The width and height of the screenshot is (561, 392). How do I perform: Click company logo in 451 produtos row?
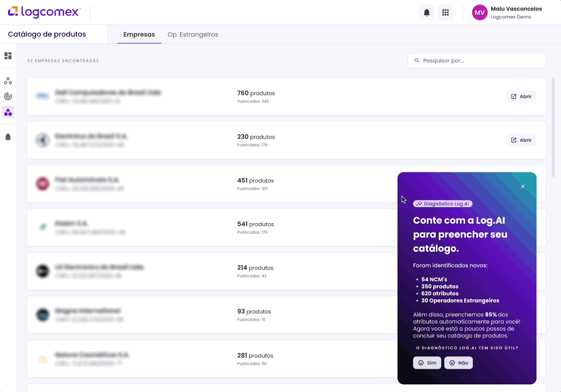tap(43, 184)
